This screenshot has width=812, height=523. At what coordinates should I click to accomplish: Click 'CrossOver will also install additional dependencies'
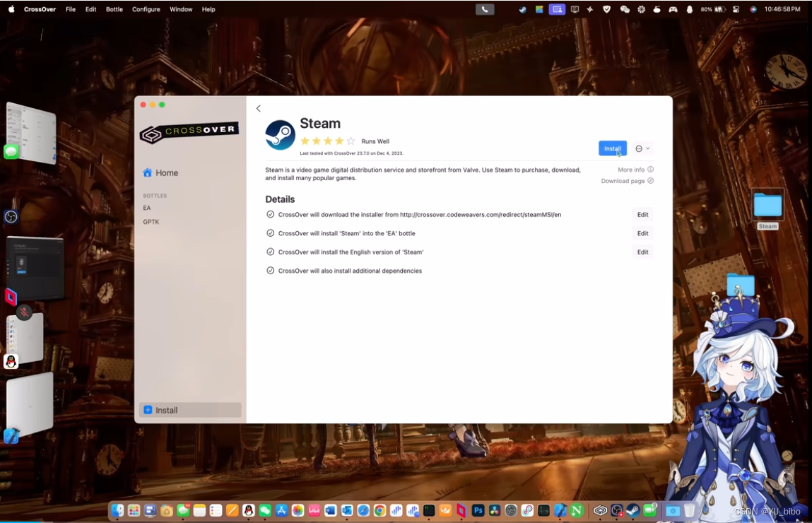point(350,271)
